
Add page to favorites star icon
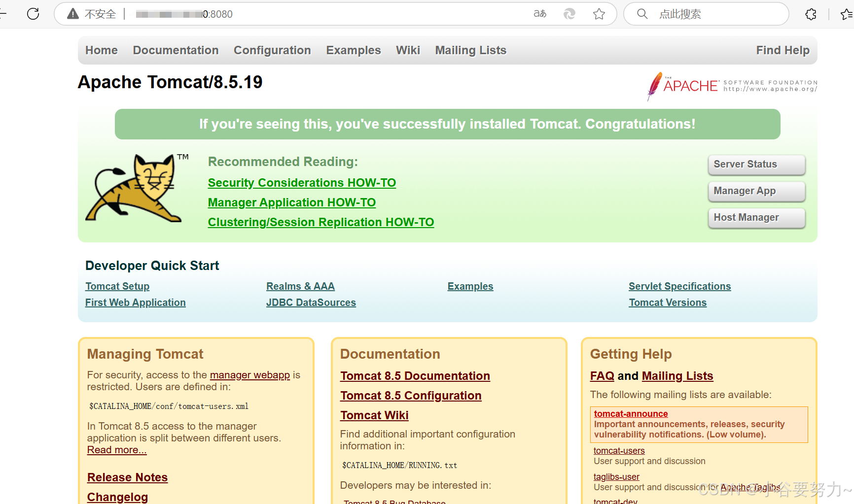599,14
